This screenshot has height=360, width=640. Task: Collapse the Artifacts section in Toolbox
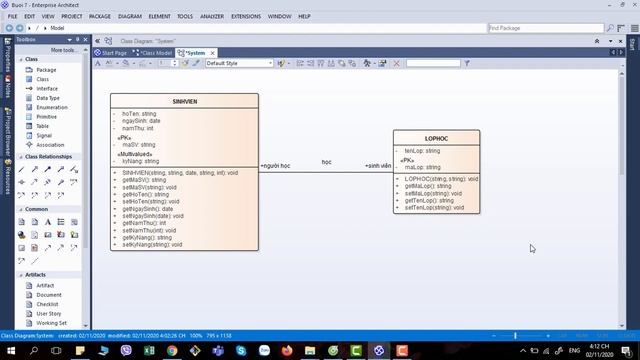[21, 275]
